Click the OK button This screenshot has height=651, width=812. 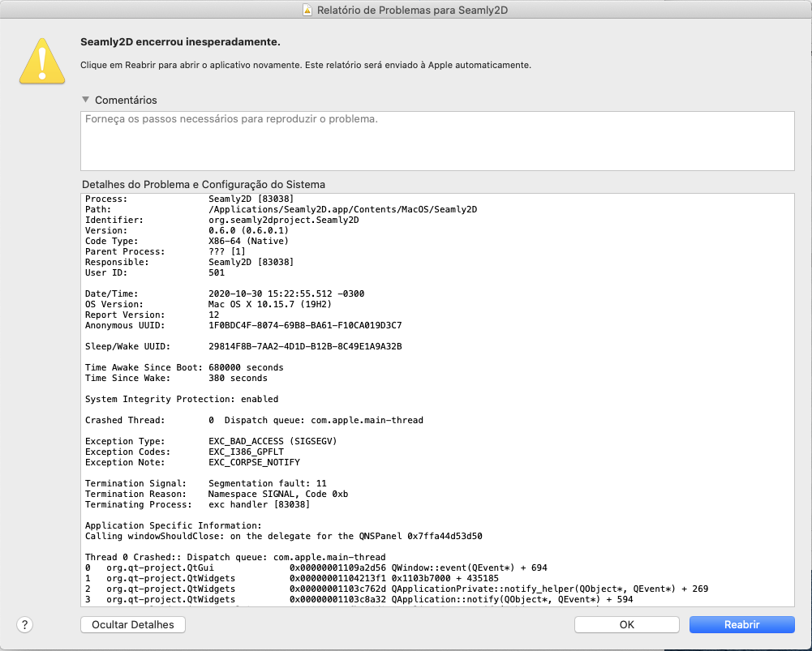pyautogui.click(x=626, y=624)
